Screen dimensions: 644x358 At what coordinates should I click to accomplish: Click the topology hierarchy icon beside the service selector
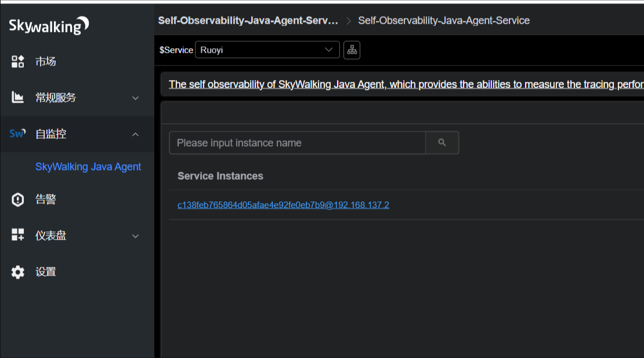click(352, 50)
